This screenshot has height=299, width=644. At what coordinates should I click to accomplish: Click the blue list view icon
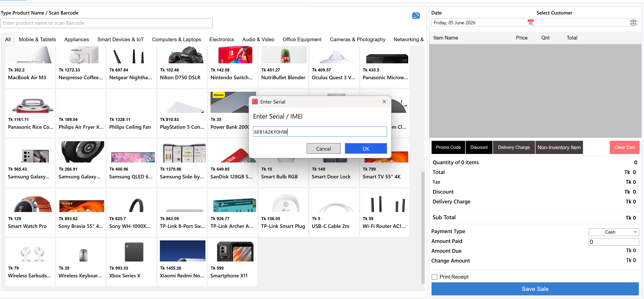[416, 16]
